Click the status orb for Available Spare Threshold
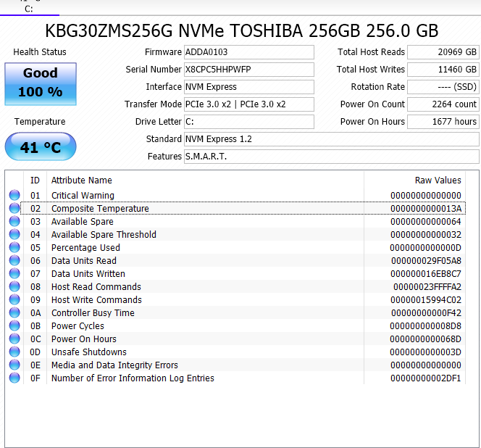Image resolution: width=481 pixels, height=448 pixels. [x=14, y=234]
